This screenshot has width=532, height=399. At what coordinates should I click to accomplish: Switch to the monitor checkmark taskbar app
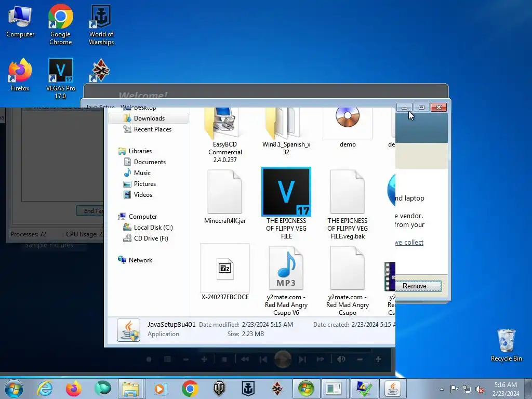click(363, 389)
